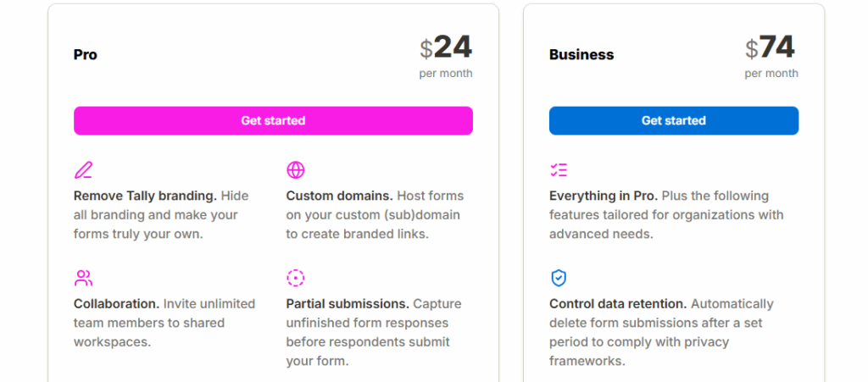Click the per month label under $24

[446, 74]
